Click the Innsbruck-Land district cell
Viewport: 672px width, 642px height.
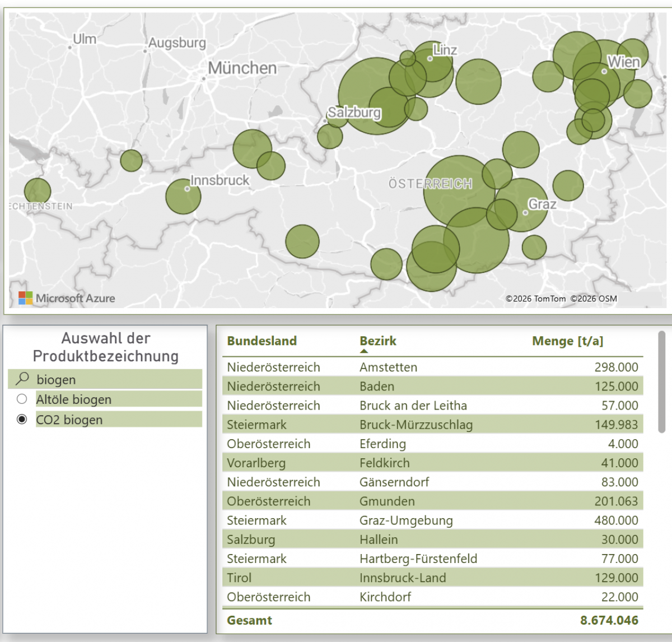pyautogui.click(x=403, y=578)
